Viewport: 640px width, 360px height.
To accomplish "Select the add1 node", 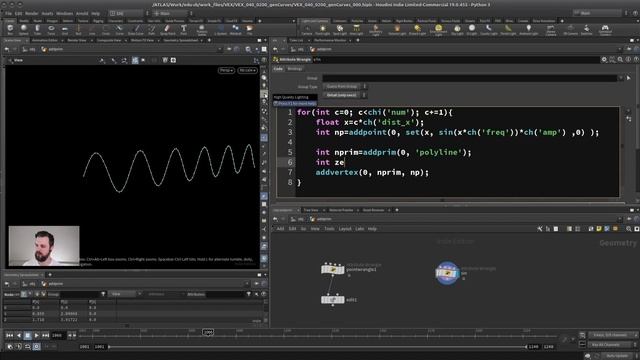I will point(333,300).
